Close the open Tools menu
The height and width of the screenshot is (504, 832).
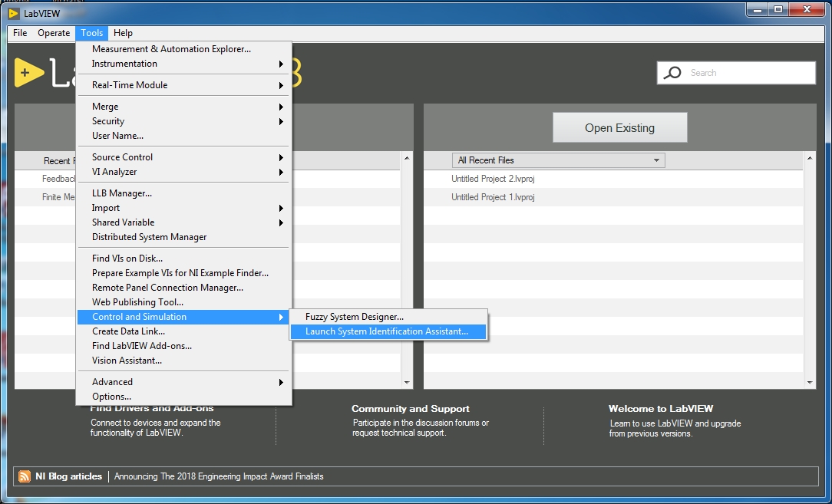click(92, 33)
